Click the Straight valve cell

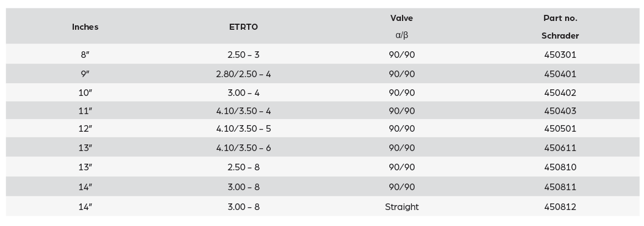click(x=401, y=207)
